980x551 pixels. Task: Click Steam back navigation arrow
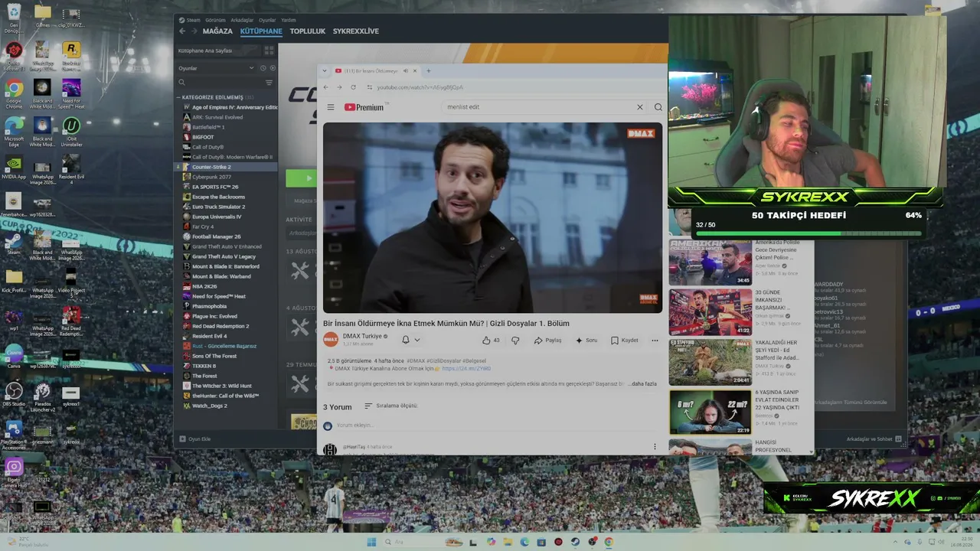click(182, 31)
